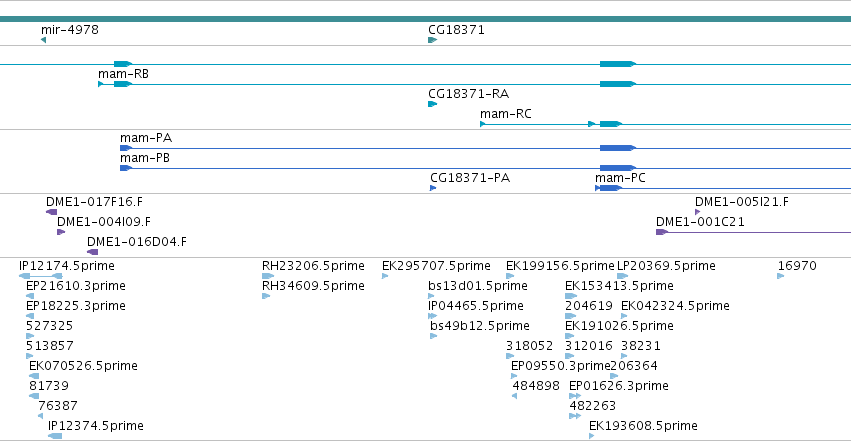This screenshot has width=851, height=441.
Task: Select feature 81739
Action: (x=34, y=396)
